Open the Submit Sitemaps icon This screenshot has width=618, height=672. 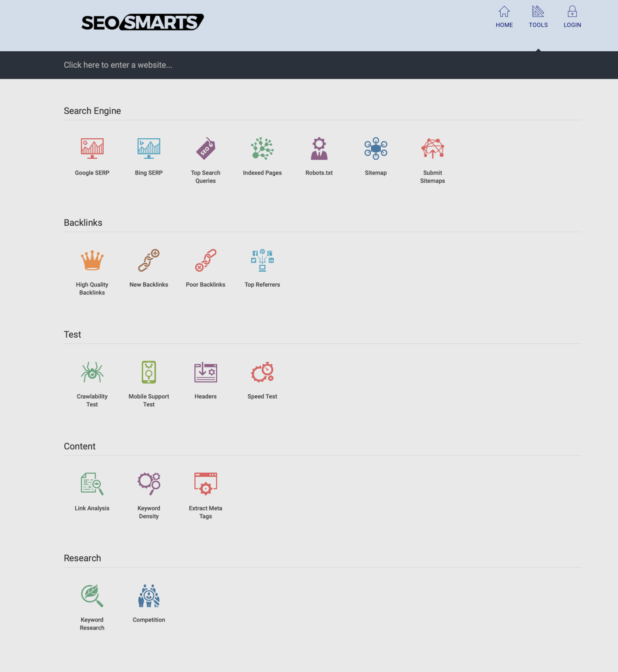click(432, 148)
